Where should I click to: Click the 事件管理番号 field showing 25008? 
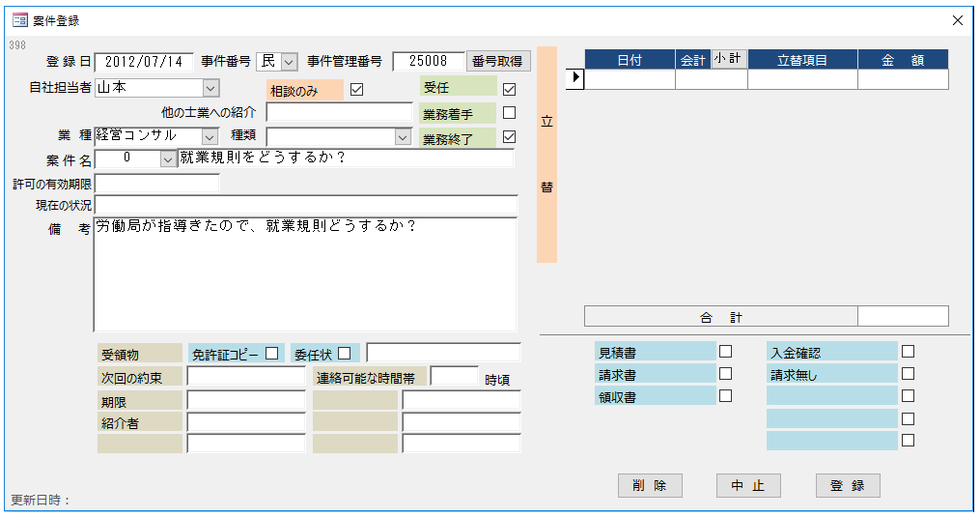coord(429,61)
